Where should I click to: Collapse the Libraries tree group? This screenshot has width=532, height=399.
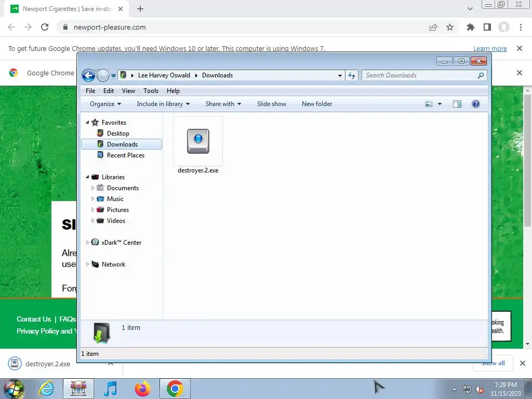(87, 177)
